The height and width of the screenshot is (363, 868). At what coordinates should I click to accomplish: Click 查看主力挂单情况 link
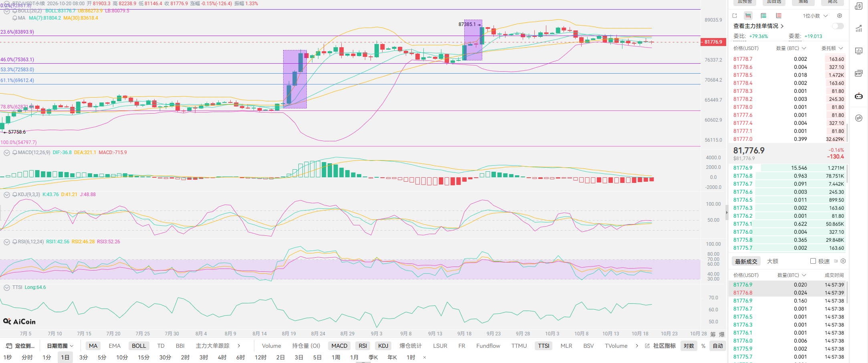pos(758,26)
